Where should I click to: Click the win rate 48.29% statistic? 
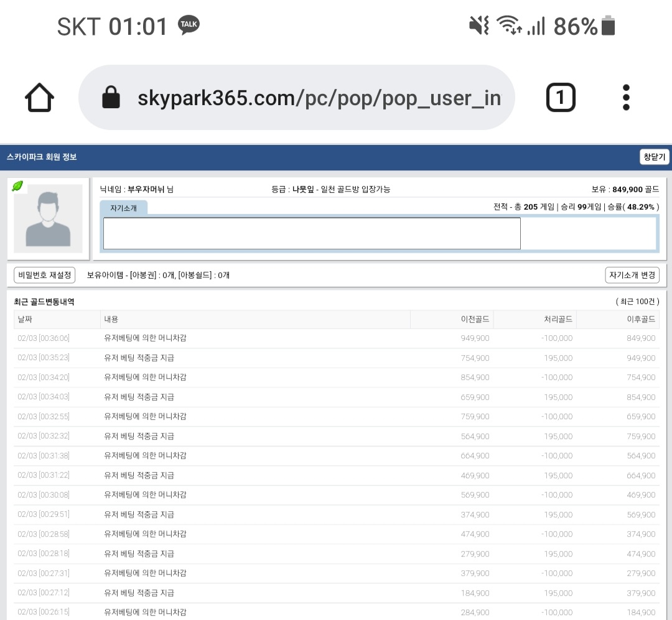[x=641, y=207]
